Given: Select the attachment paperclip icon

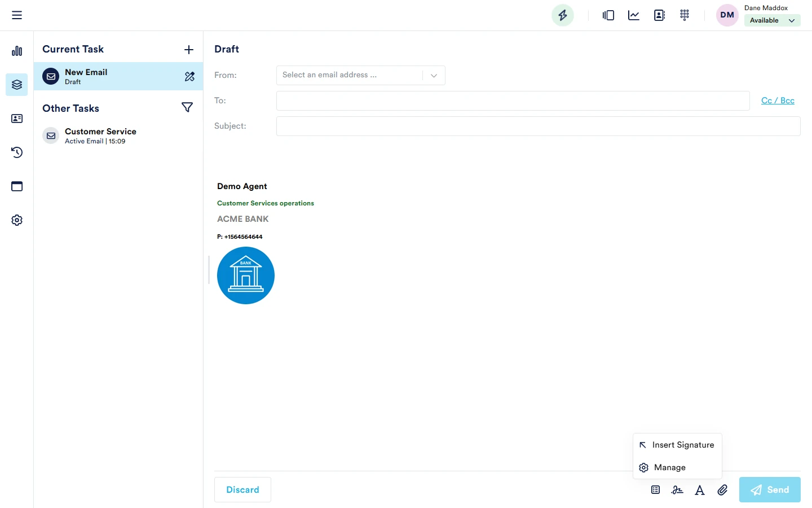Looking at the screenshot, I should pos(722,490).
